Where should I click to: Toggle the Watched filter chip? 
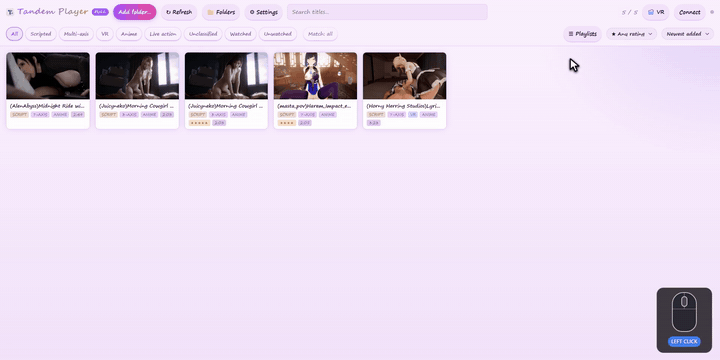(240, 34)
